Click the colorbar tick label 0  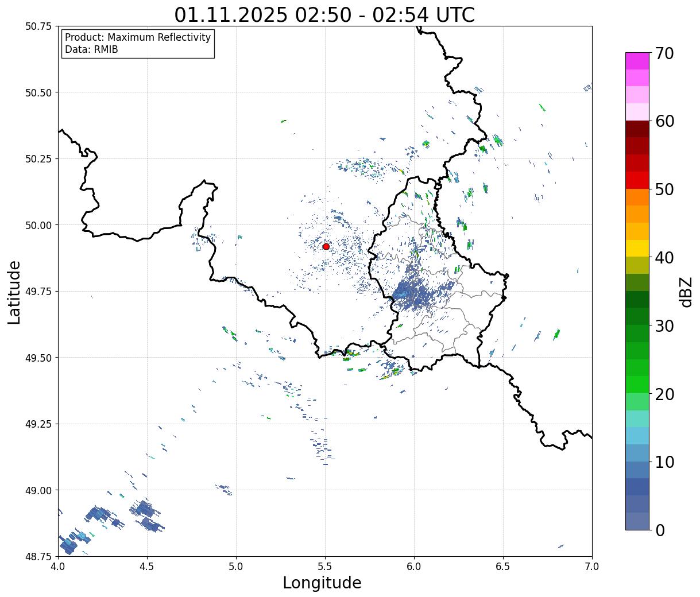coord(660,530)
